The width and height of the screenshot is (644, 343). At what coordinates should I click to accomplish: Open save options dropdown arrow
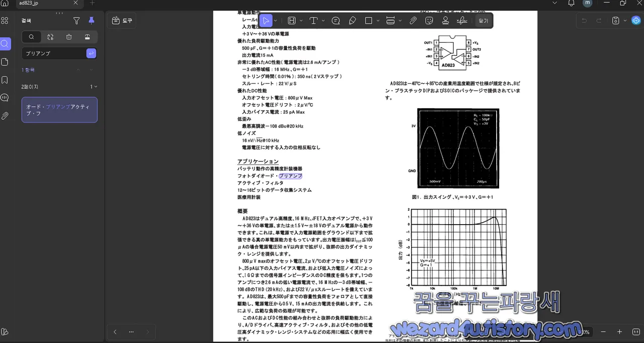[x=625, y=21]
